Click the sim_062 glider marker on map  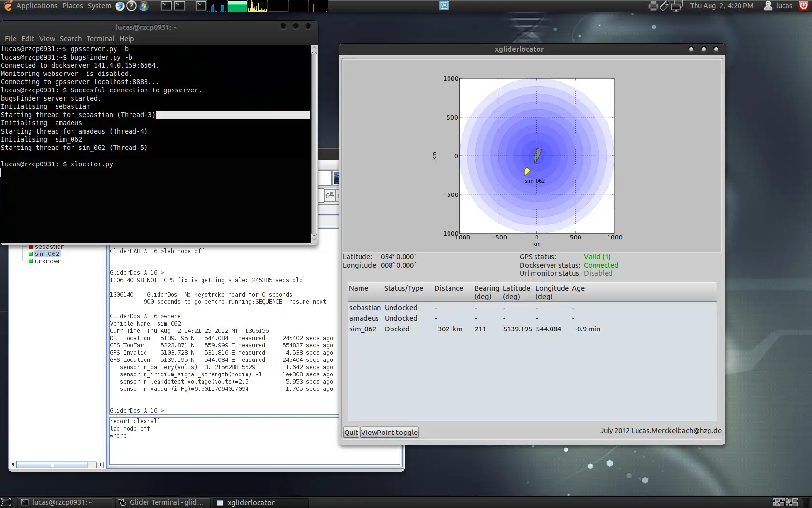527,171
